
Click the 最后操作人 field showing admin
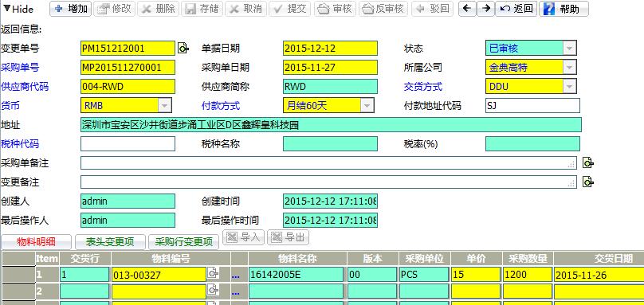[x=128, y=220]
